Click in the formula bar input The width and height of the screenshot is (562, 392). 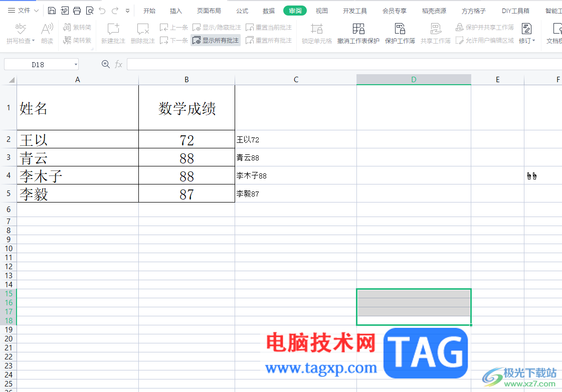[x=344, y=65]
